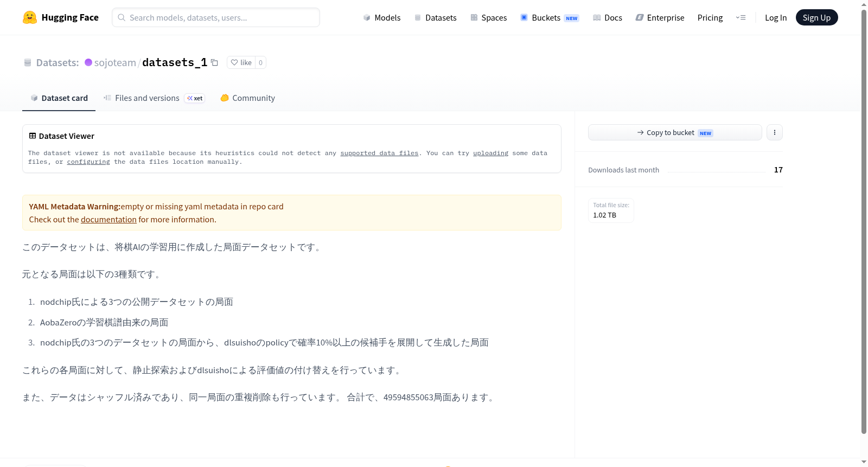Click the Models cube icon
This screenshot has height=467, width=868.
click(367, 17)
